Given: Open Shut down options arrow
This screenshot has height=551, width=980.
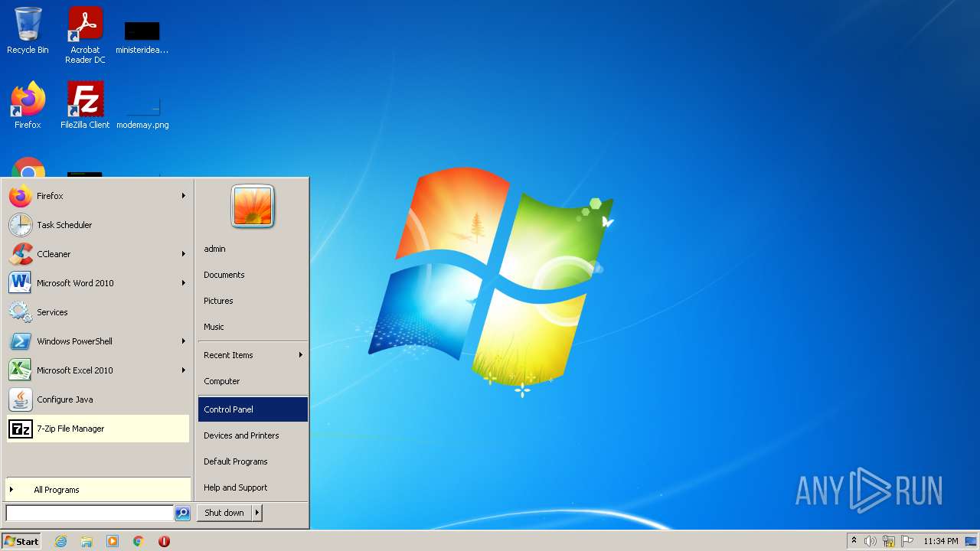Looking at the screenshot, I should [257, 513].
